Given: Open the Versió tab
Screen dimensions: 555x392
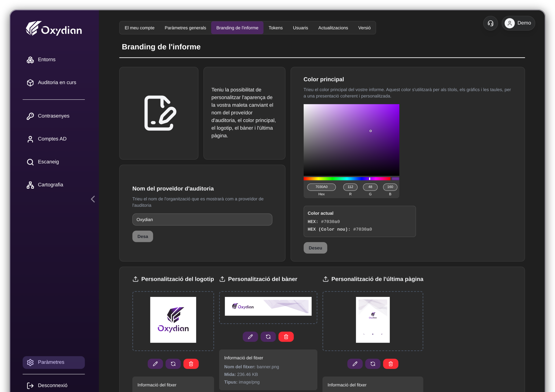Looking at the screenshot, I should coord(364,28).
